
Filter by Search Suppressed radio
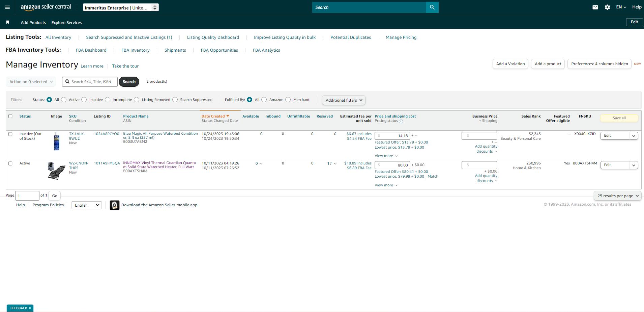tap(175, 100)
